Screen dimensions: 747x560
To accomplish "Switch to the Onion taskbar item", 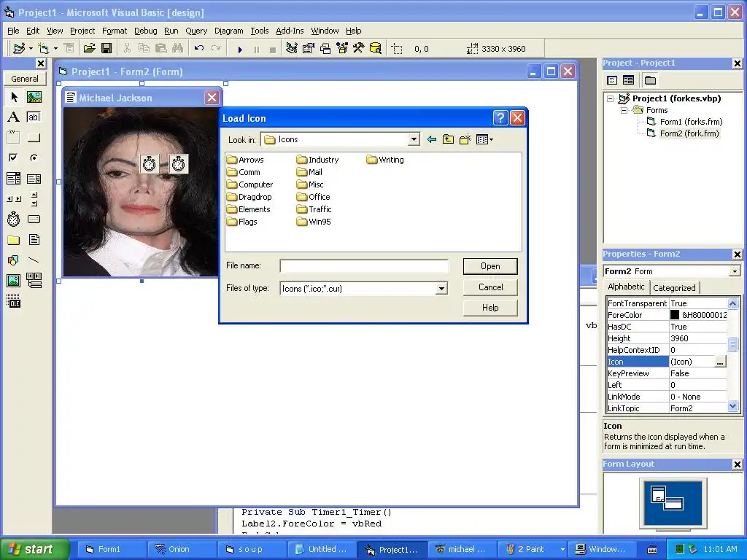I will click(x=181, y=549).
